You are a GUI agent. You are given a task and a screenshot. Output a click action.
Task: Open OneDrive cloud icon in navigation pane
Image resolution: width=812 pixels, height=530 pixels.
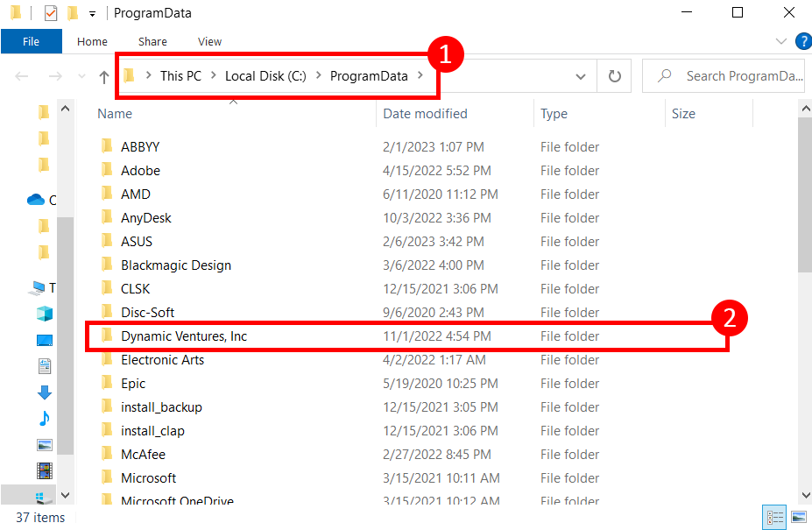(36, 200)
